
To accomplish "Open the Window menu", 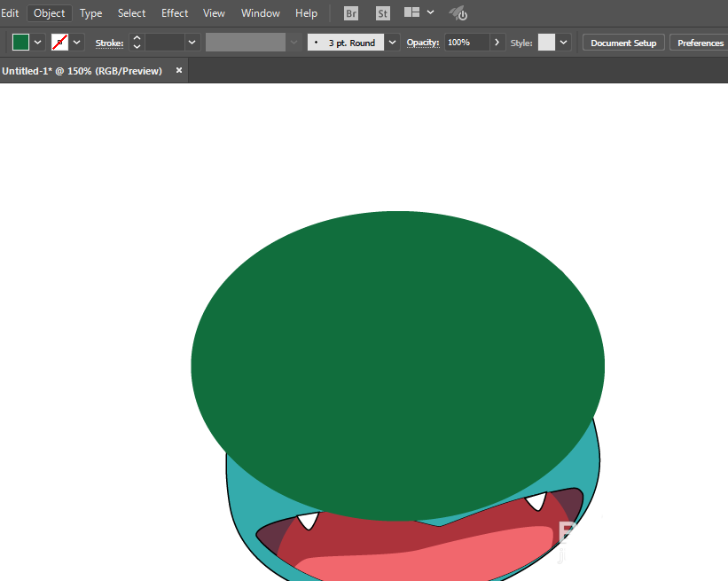I will point(260,13).
